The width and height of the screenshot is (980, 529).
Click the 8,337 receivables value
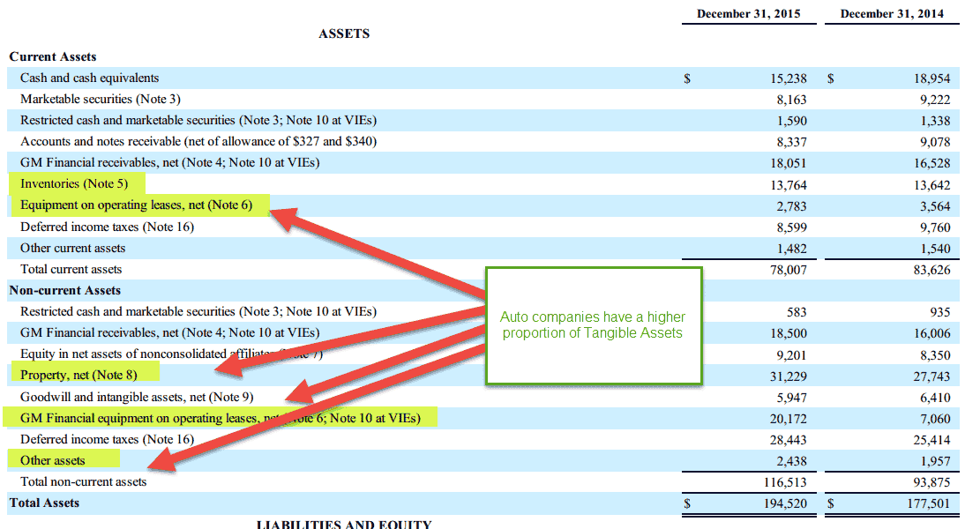point(791,143)
